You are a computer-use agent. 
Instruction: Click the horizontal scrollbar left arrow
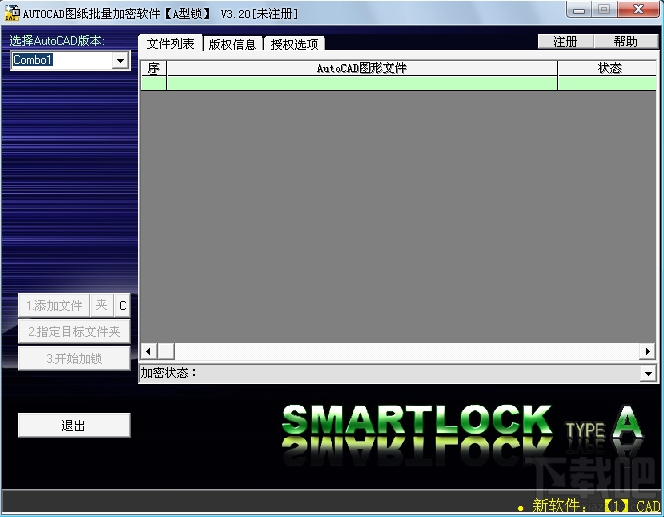coord(148,351)
